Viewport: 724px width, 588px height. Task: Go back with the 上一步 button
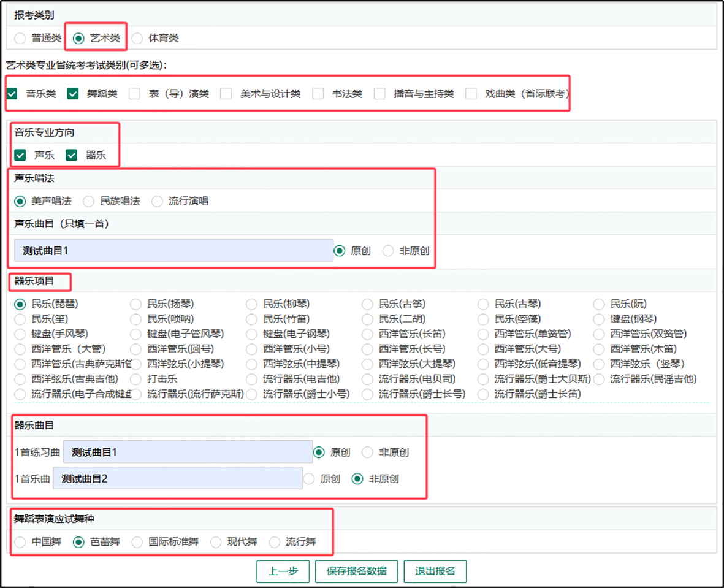[283, 571]
